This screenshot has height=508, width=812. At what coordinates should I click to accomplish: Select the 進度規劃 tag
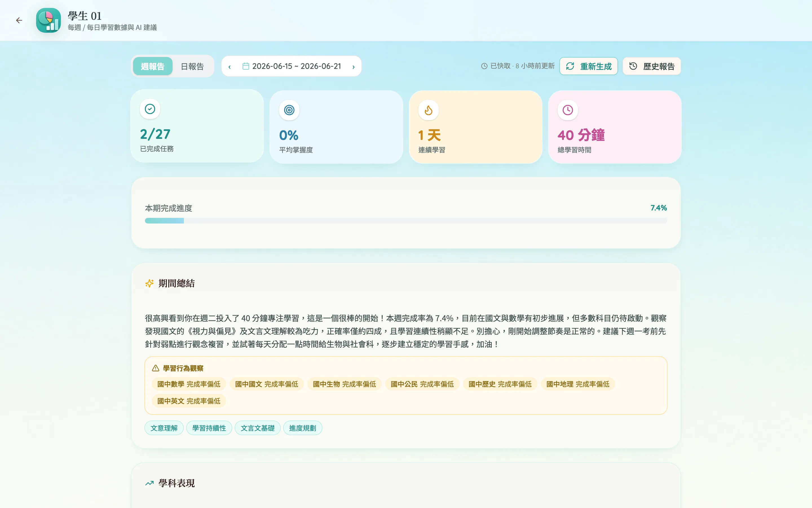click(303, 428)
